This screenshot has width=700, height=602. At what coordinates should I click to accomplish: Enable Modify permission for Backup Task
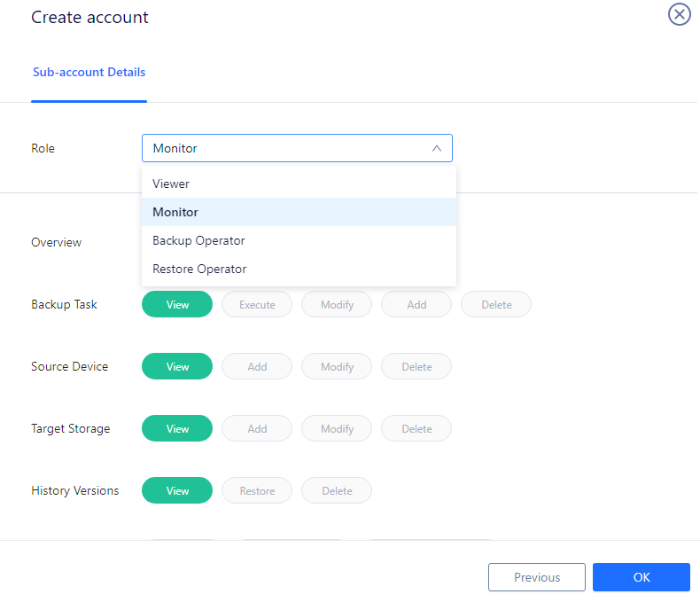click(337, 305)
